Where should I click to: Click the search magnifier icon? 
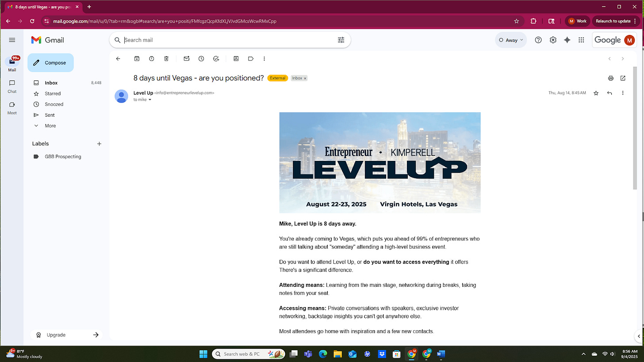117,40
